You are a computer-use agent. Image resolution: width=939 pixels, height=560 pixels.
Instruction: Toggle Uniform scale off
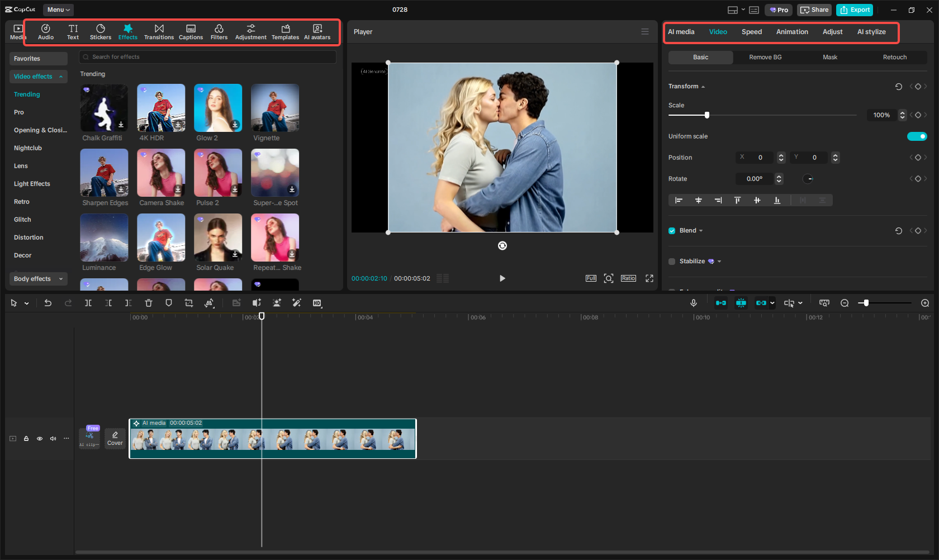(x=917, y=136)
